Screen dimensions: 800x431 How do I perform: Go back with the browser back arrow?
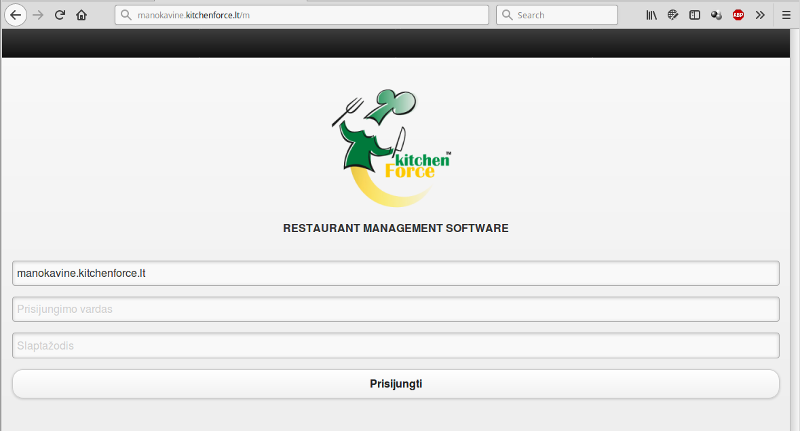15,15
